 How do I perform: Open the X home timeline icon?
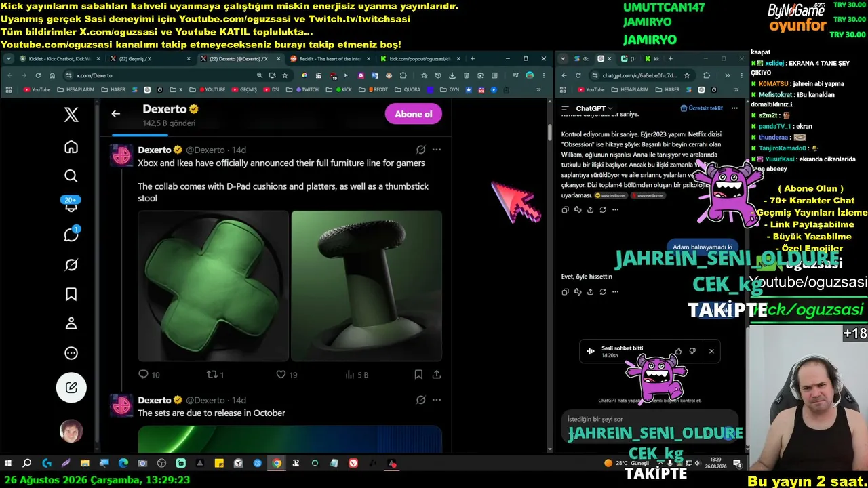coord(71,147)
